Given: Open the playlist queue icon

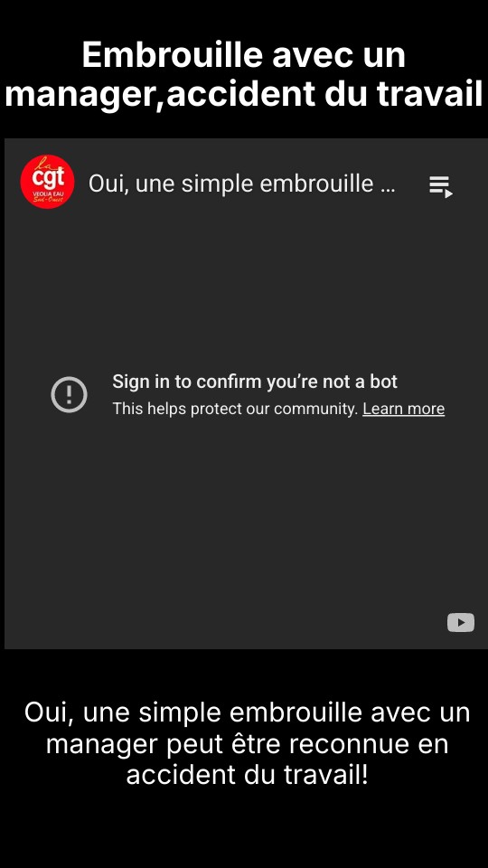Looking at the screenshot, I should tap(441, 186).
